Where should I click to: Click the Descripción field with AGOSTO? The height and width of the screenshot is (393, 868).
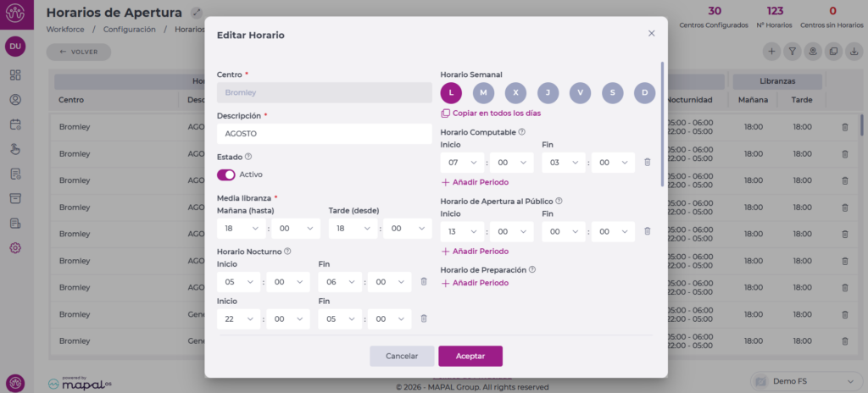point(324,134)
